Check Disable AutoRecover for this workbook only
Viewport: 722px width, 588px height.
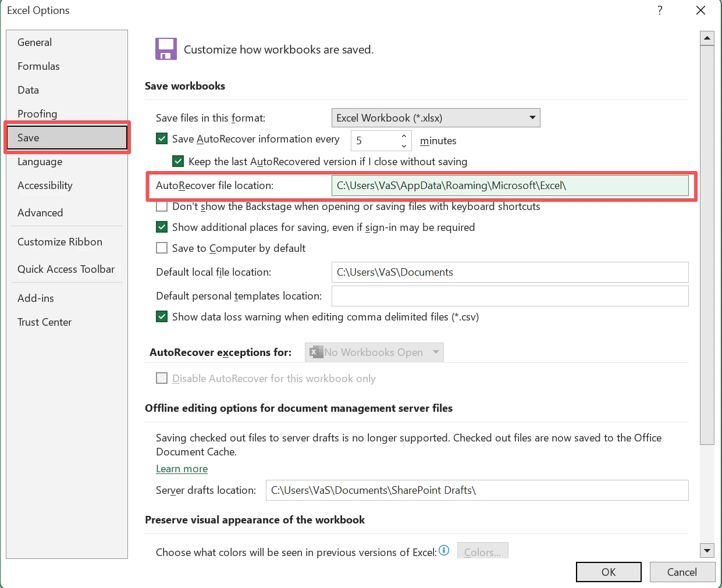[162, 379]
